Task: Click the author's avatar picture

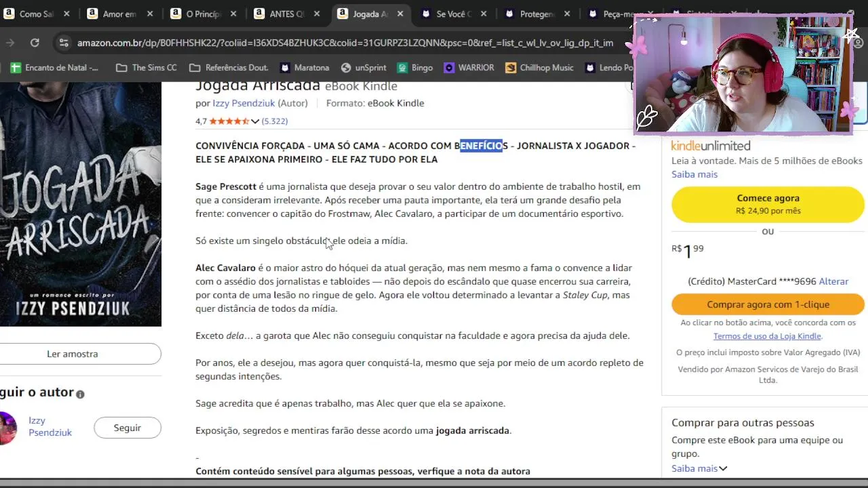Action: pyautogui.click(x=7, y=428)
